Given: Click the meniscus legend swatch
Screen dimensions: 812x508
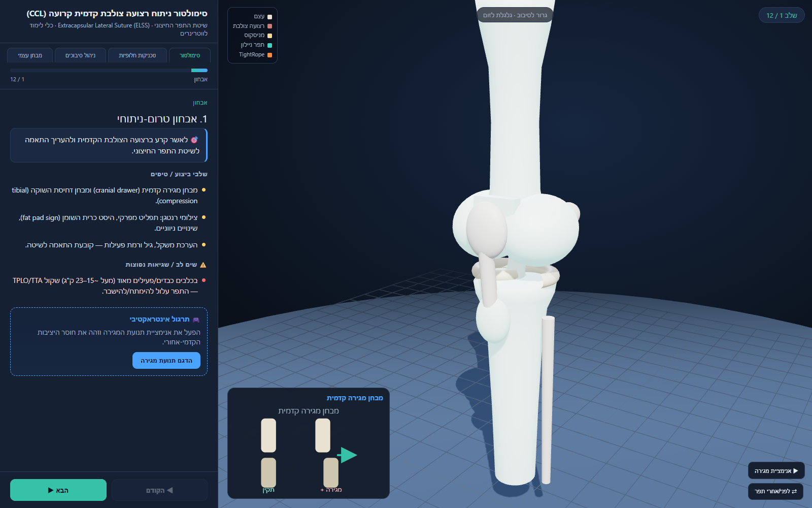Looking at the screenshot, I should [269, 36].
